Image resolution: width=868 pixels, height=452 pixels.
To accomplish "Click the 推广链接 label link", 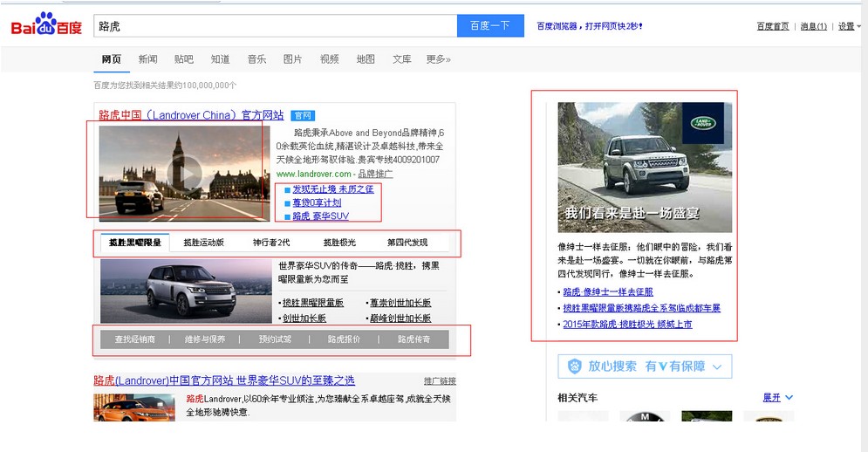I will pyautogui.click(x=440, y=381).
